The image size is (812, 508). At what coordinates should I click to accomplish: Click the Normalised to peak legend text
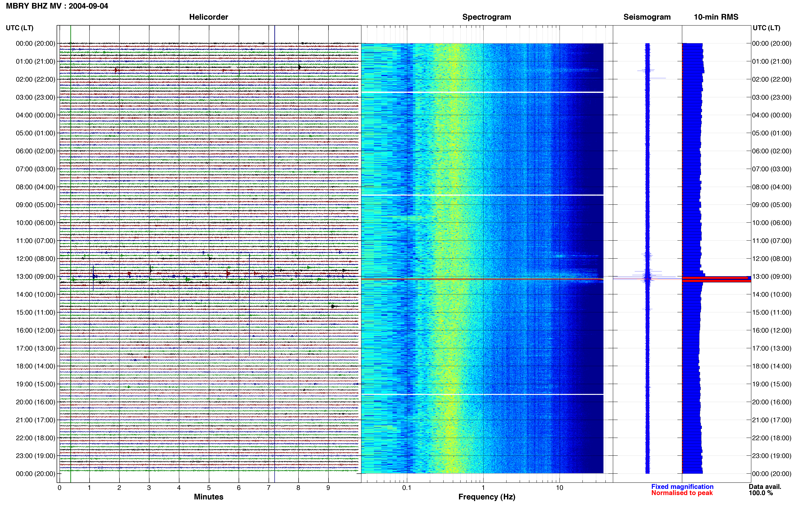pos(682,493)
